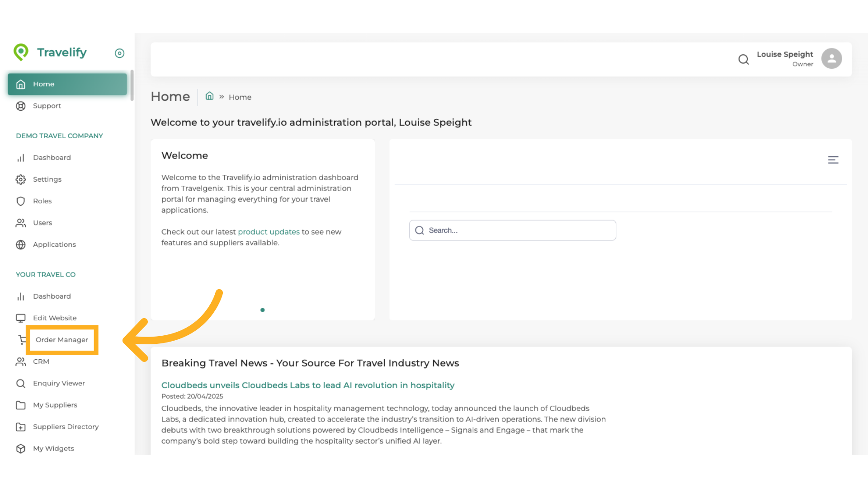Open Settings gear in sidebar
The width and height of the screenshot is (868, 488).
click(x=21, y=179)
